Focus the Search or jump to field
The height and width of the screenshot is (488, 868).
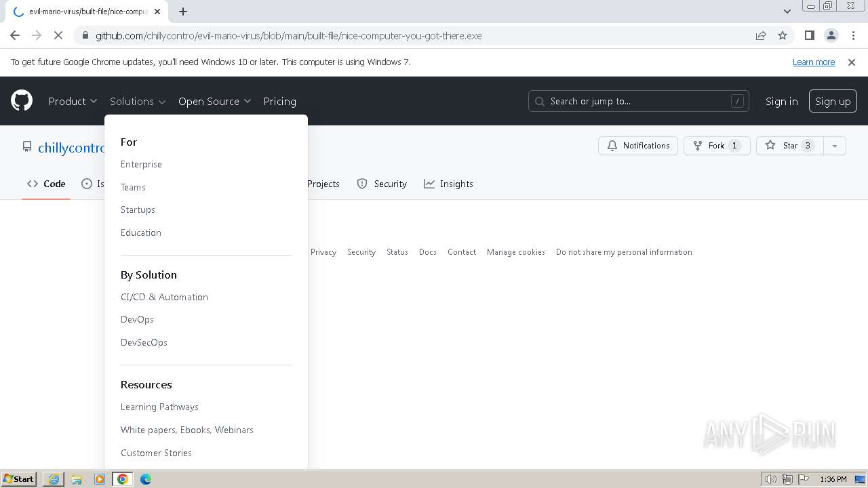pyautogui.click(x=639, y=101)
